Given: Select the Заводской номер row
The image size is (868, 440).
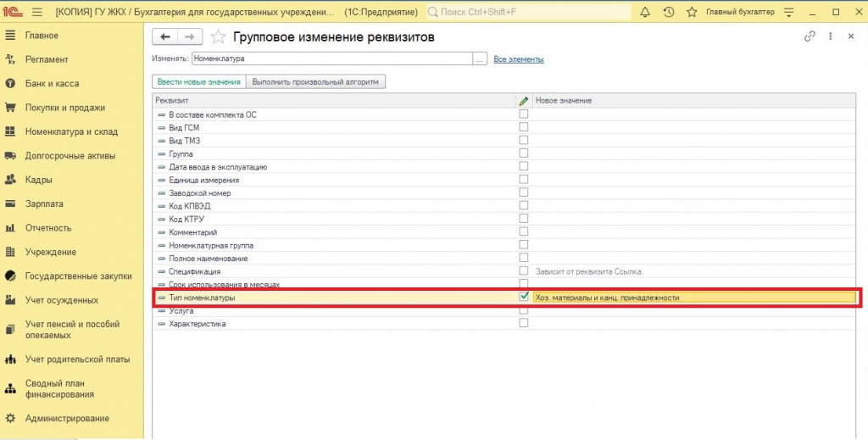Looking at the screenshot, I should point(504,193).
